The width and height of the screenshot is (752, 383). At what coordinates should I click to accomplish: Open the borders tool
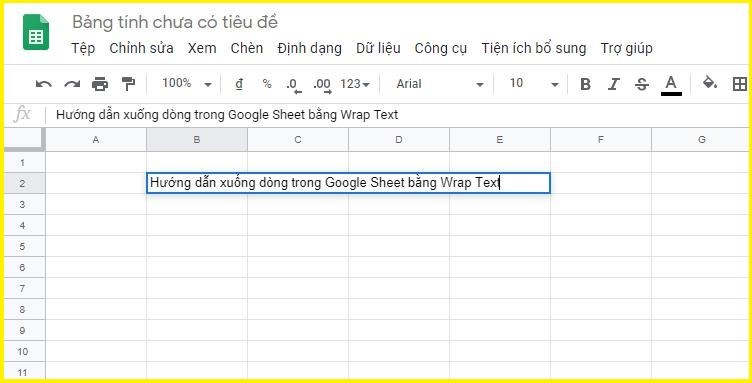[x=740, y=84]
